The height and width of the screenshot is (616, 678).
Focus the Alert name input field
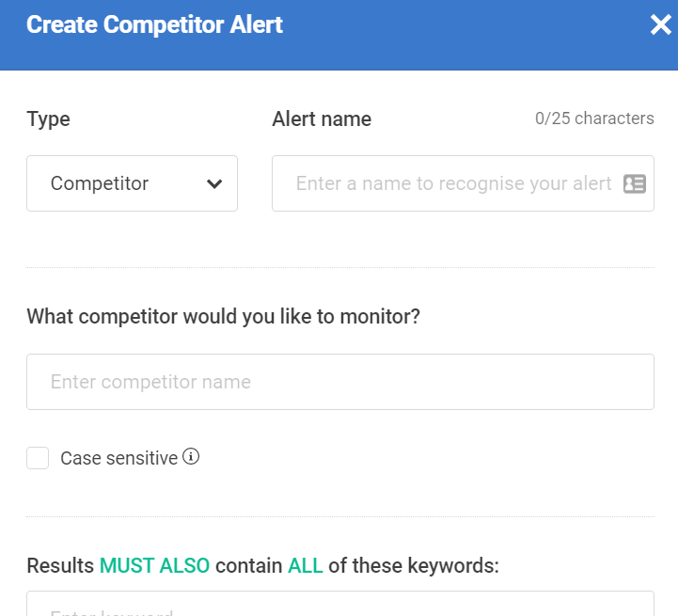[463, 183]
